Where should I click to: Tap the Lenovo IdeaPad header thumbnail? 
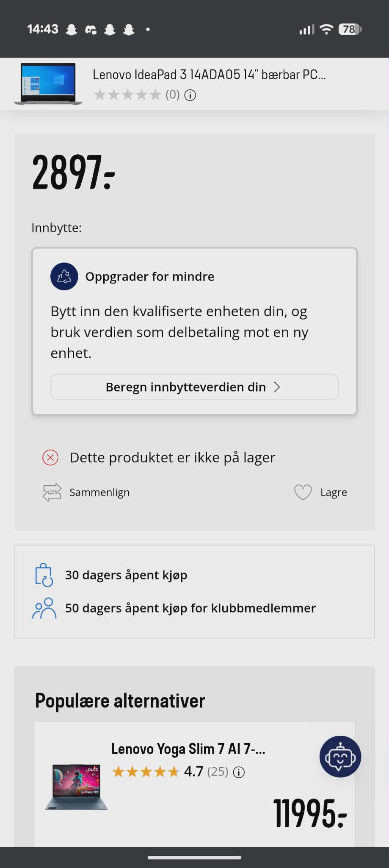pos(48,83)
